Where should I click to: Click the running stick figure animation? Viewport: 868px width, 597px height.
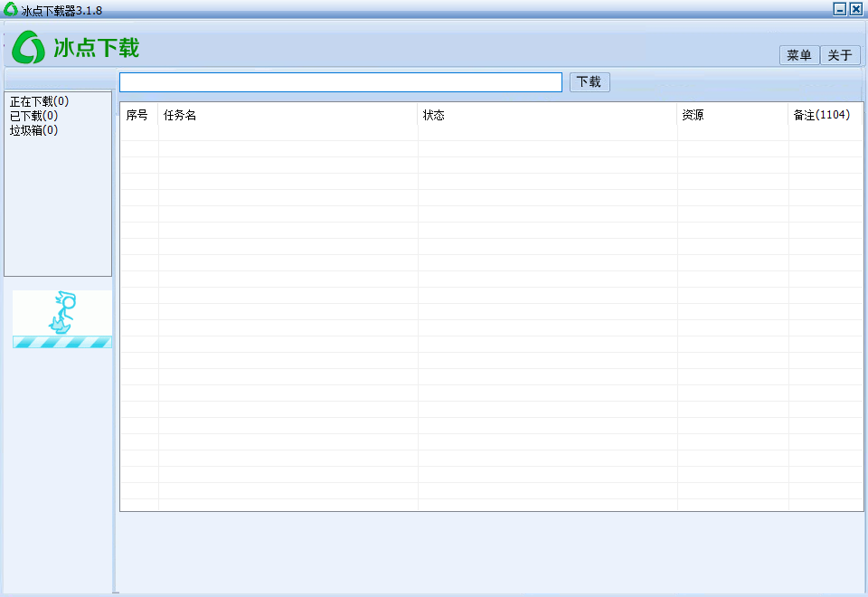[63, 312]
